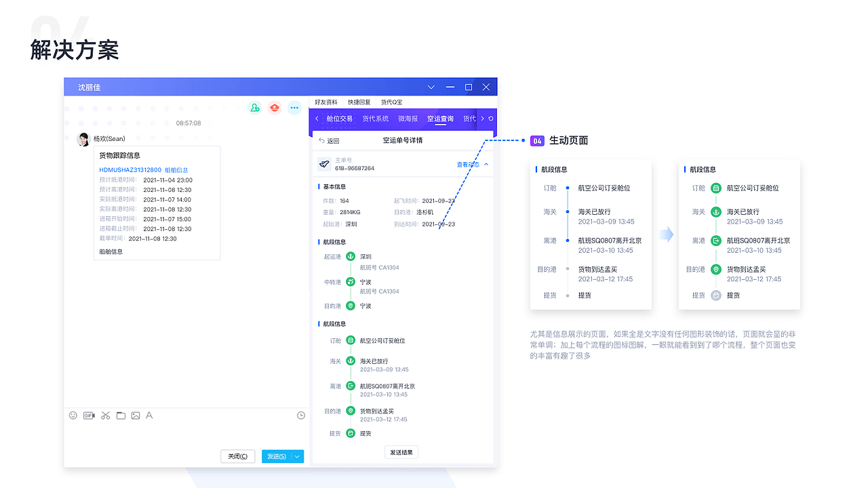Image resolution: width=868 pixels, height=488 pixels.
Task: Open the 货代Q宝 menu item
Action: click(x=391, y=102)
